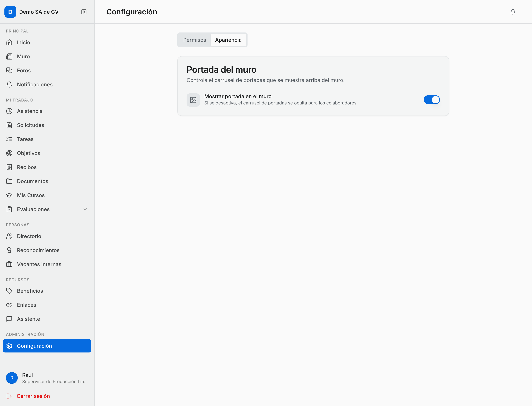Click the Raul user name
The height and width of the screenshot is (406, 532).
tap(27, 375)
